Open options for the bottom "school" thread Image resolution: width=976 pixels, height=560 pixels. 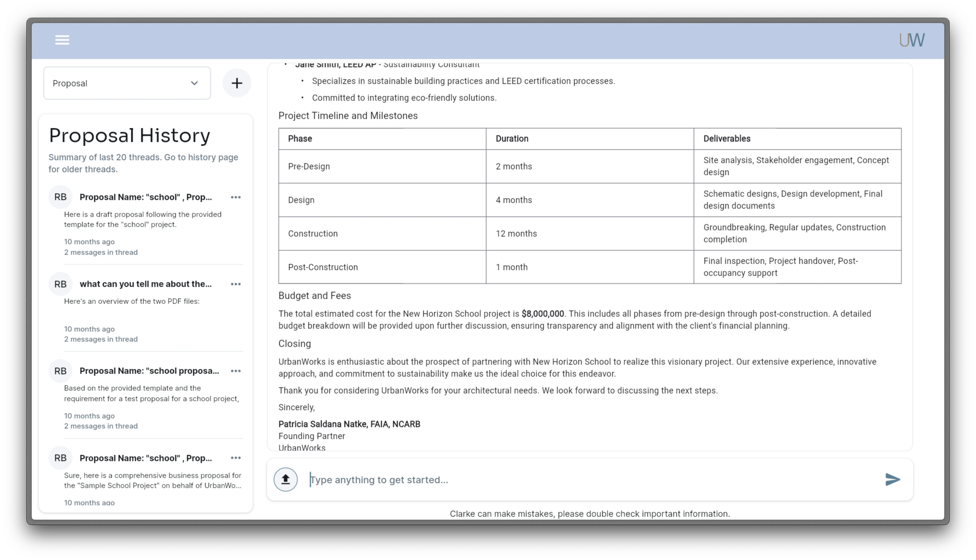tap(236, 458)
